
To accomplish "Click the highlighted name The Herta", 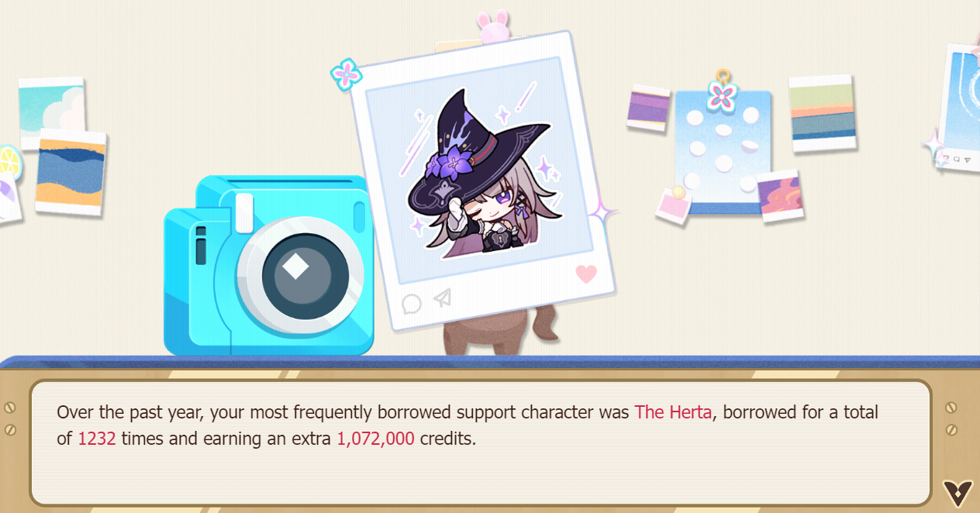I will tap(673, 412).
